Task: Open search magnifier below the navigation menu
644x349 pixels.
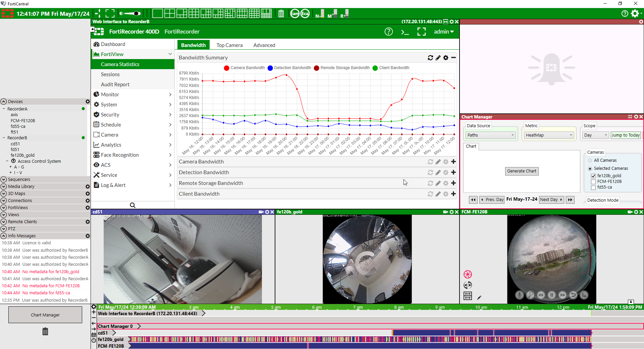Action: [x=132, y=205]
